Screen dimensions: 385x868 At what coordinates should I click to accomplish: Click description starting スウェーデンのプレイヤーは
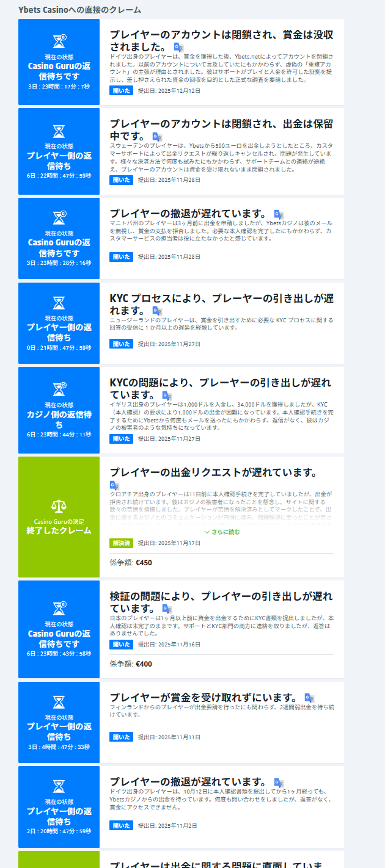tap(221, 157)
